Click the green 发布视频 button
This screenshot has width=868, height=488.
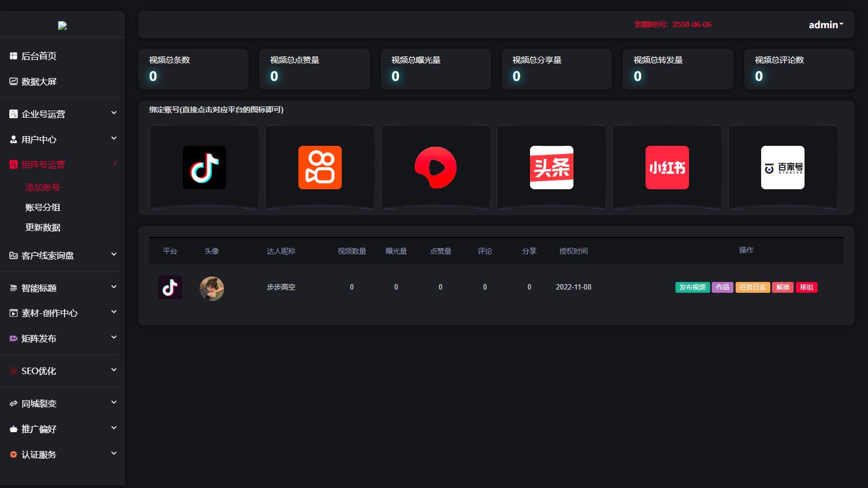point(693,287)
